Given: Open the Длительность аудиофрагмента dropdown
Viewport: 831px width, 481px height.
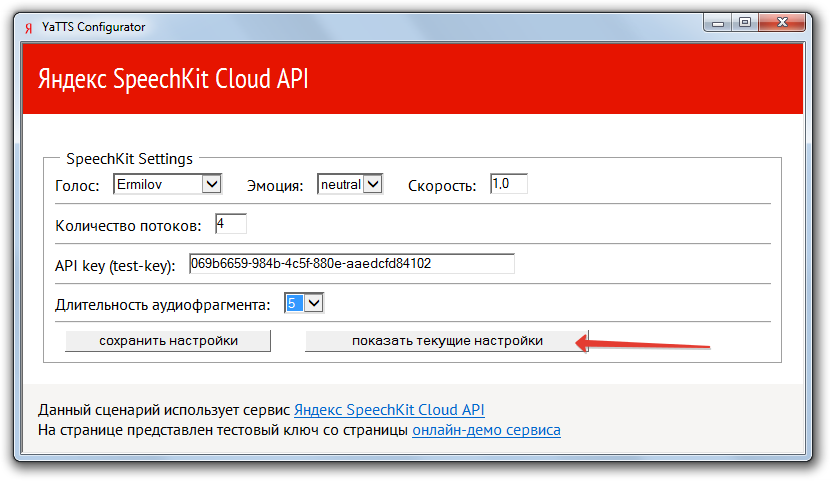Looking at the screenshot, I should [x=304, y=303].
